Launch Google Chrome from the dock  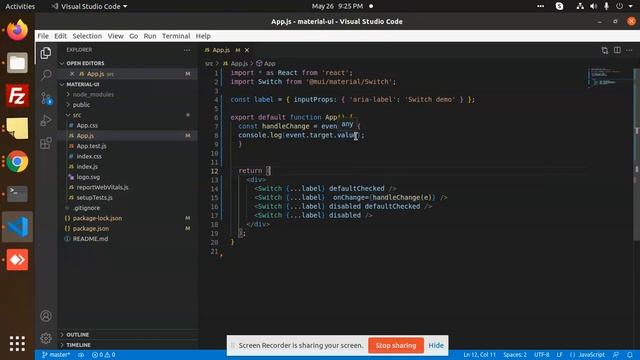(x=17, y=161)
